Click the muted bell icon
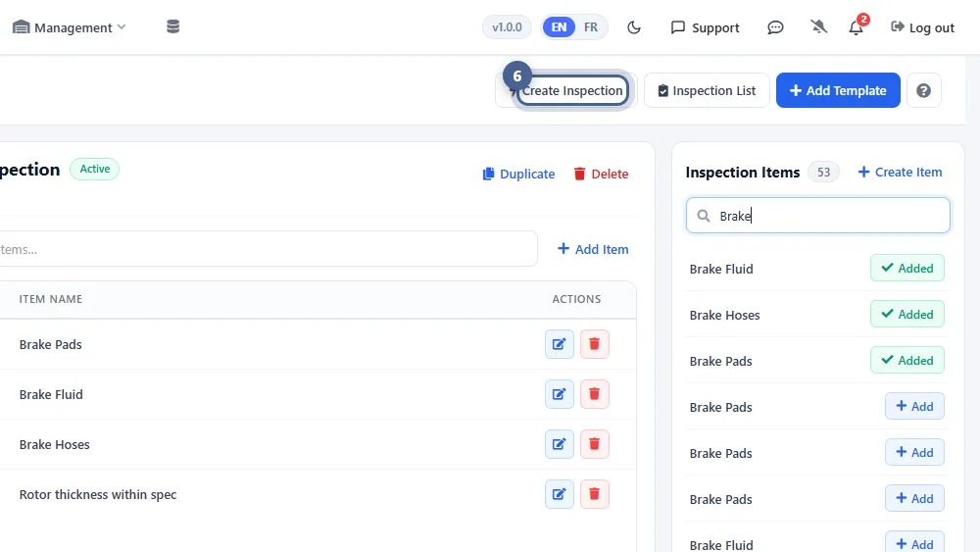980x552 pixels. point(818,26)
